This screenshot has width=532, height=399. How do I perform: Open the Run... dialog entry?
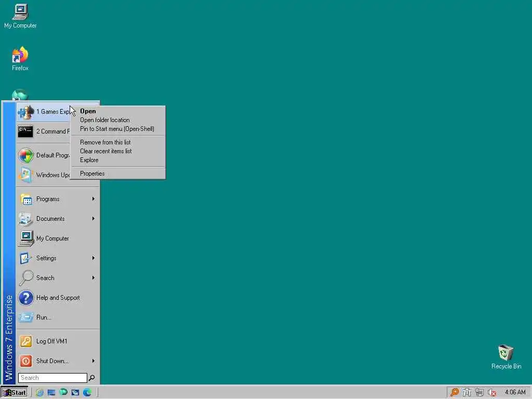point(58,317)
